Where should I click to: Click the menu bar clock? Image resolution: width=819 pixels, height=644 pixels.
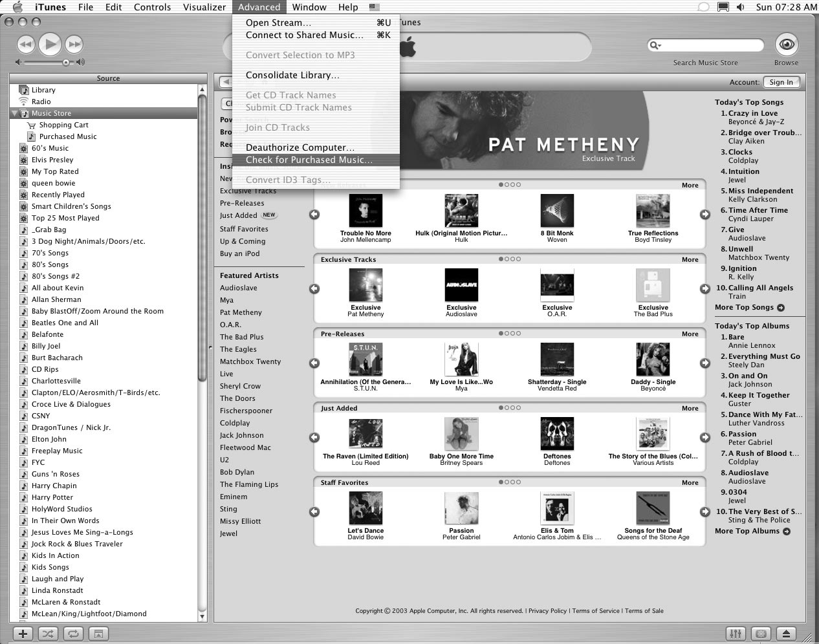pyautogui.click(x=786, y=7)
